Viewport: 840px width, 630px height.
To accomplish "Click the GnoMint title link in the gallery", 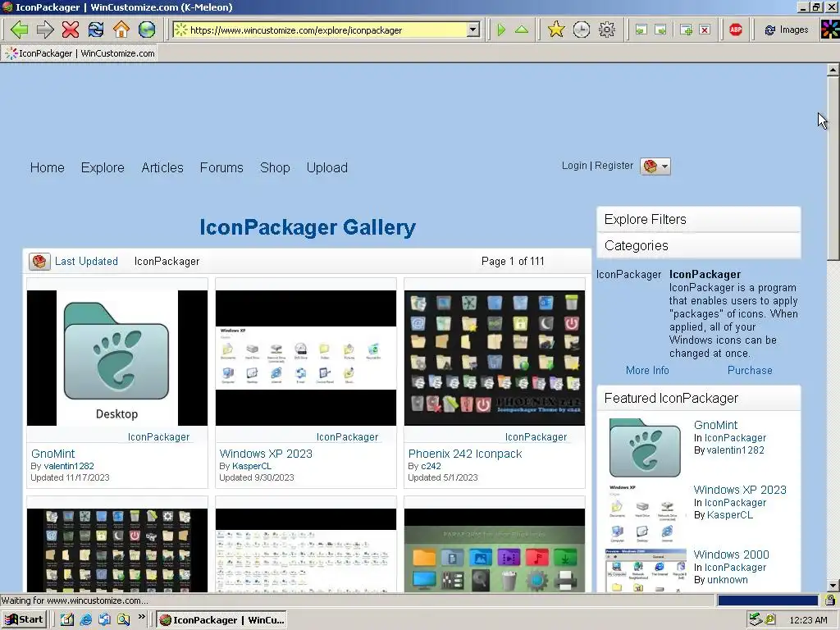I will tap(52, 454).
